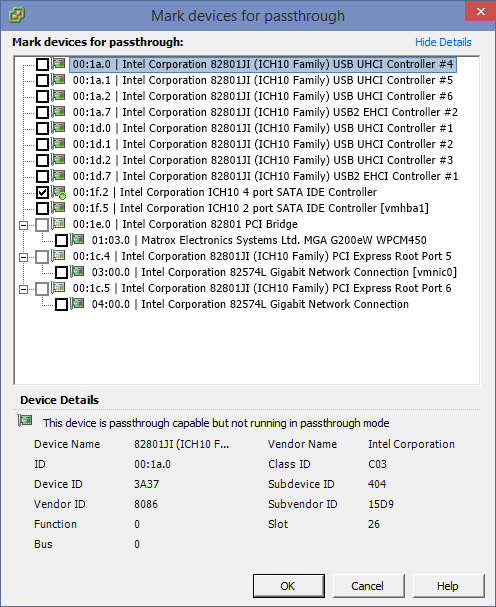Select row text 03:00.0 82574L Gigabit Network [vmnic0]
Screen dimensions: 496x607
coord(274,273)
